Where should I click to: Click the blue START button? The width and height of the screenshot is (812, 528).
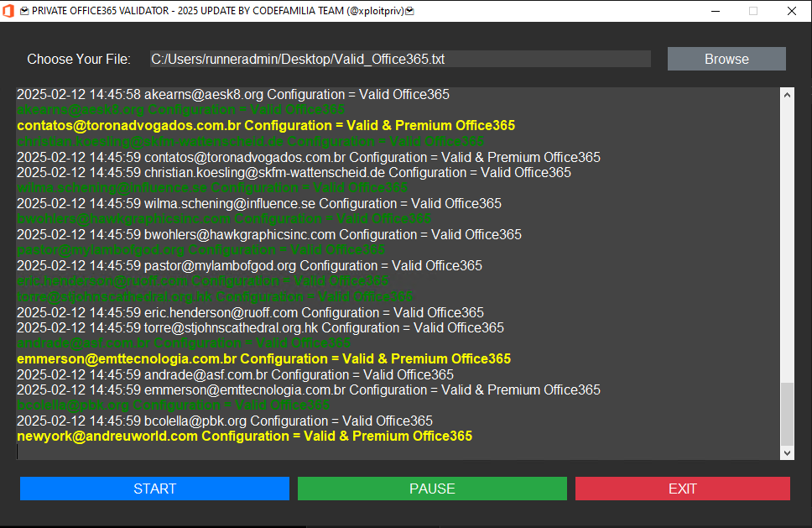point(155,489)
